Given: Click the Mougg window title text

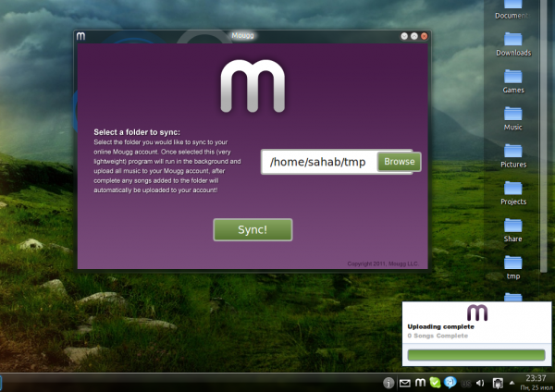Looking at the screenshot, I should coord(242,35).
